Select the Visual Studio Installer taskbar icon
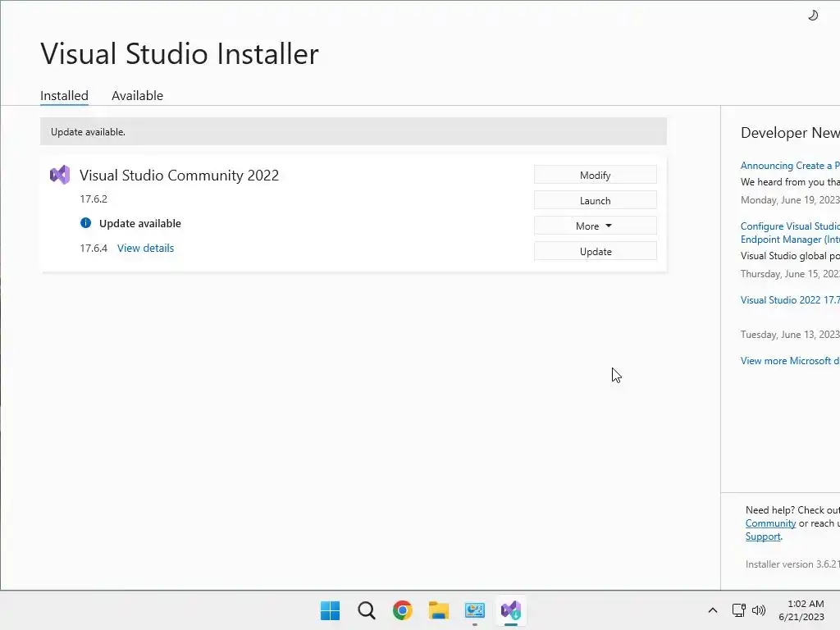 511,610
